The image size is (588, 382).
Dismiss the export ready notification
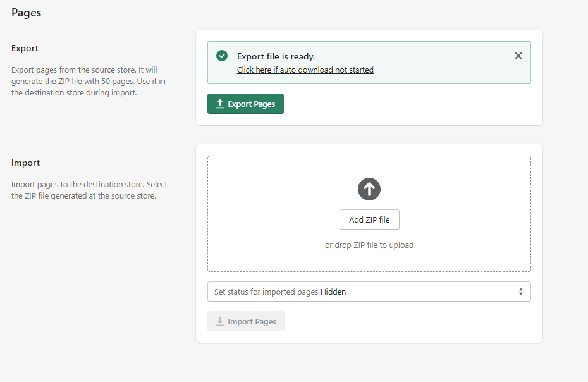[518, 56]
